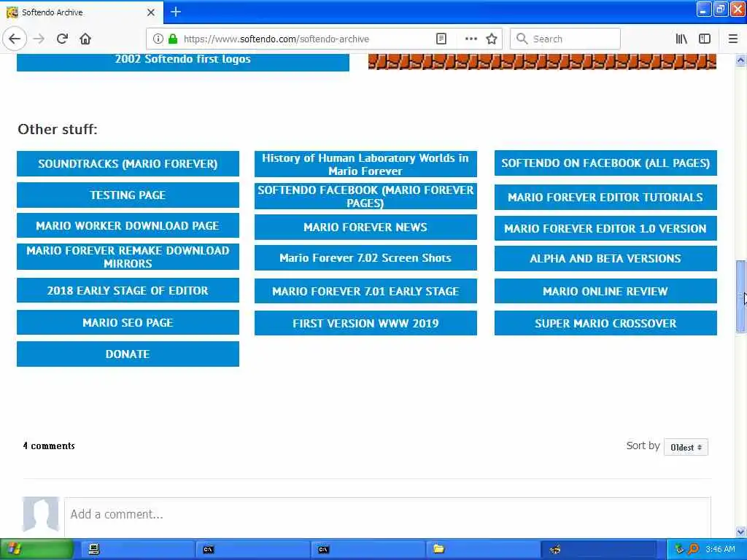The image size is (747, 560).
Task: Show the sidebars icon
Action: (x=705, y=39)
